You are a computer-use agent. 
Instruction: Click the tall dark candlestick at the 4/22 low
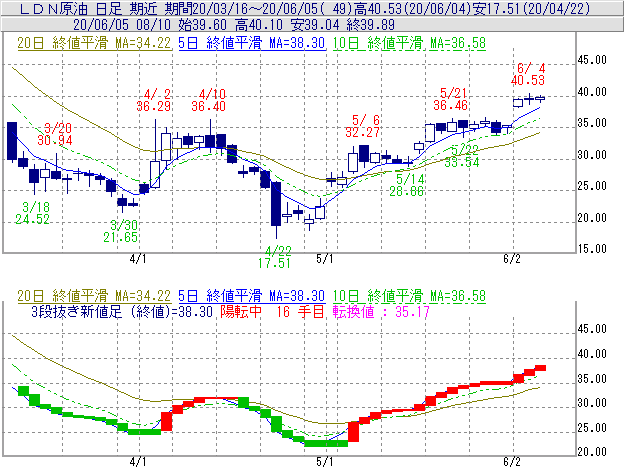276,204
